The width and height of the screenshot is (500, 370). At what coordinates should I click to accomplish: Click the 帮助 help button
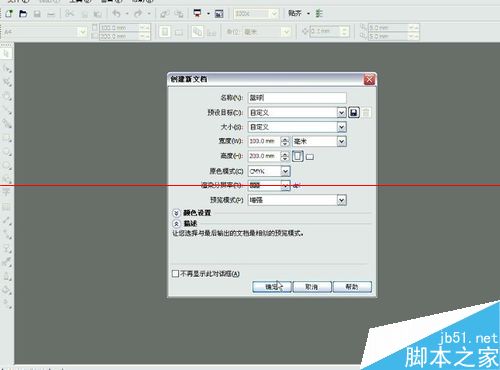352,287
